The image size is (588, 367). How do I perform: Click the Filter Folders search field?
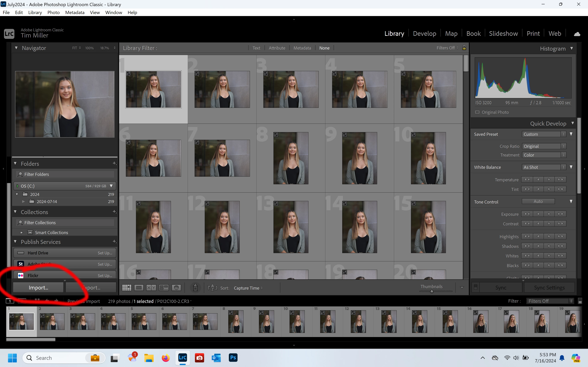click(66, 174)
